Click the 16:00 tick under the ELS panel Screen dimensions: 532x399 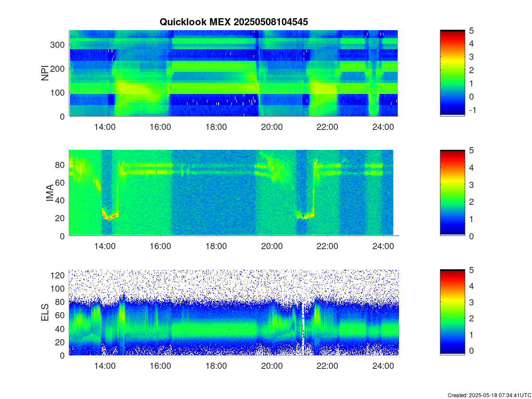pos(160,366)
